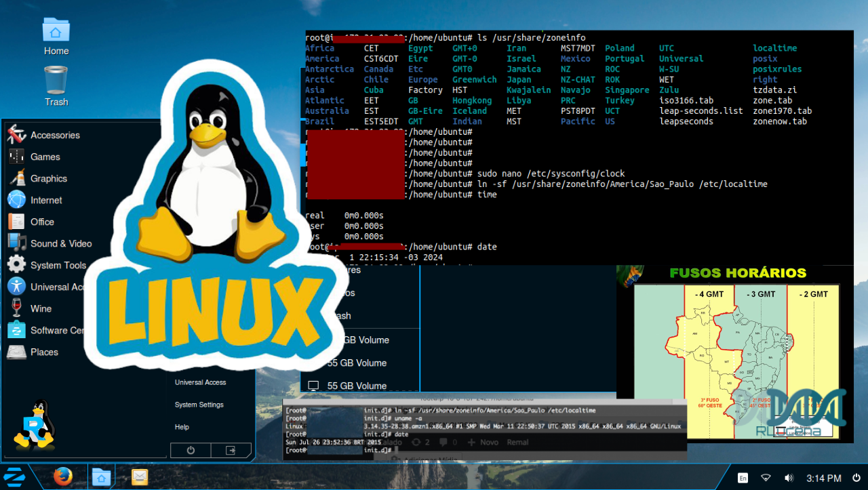Select the category with the accessibility figure icon
Screen dimensions: 868x490
tap(16, 287)
